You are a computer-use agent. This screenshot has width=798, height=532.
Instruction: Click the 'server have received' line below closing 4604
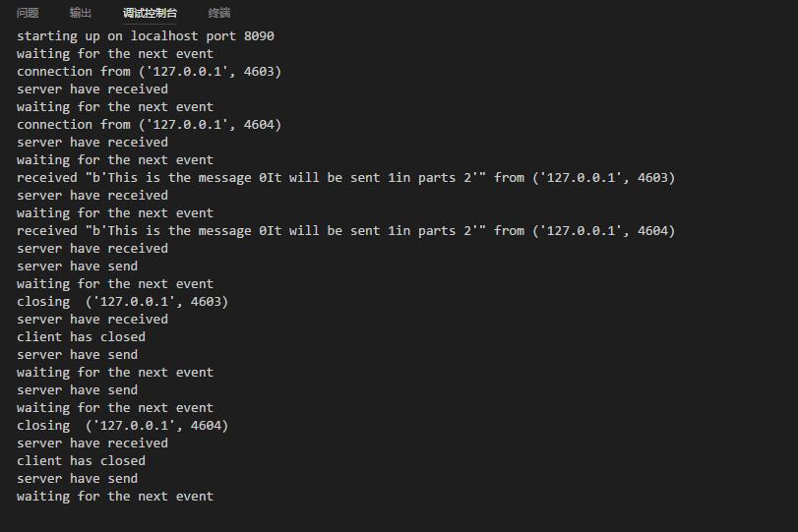[92, 443]
